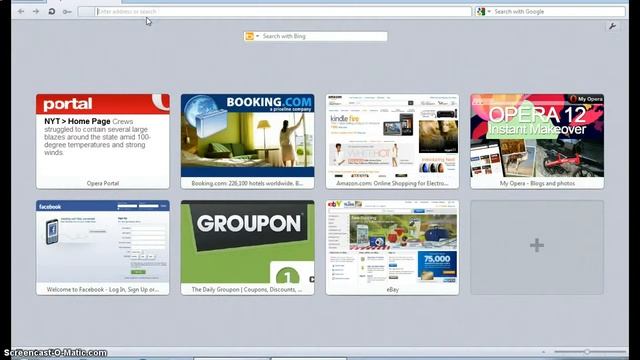Open the Opera Portal speed dial

click(x=102, y=141)
